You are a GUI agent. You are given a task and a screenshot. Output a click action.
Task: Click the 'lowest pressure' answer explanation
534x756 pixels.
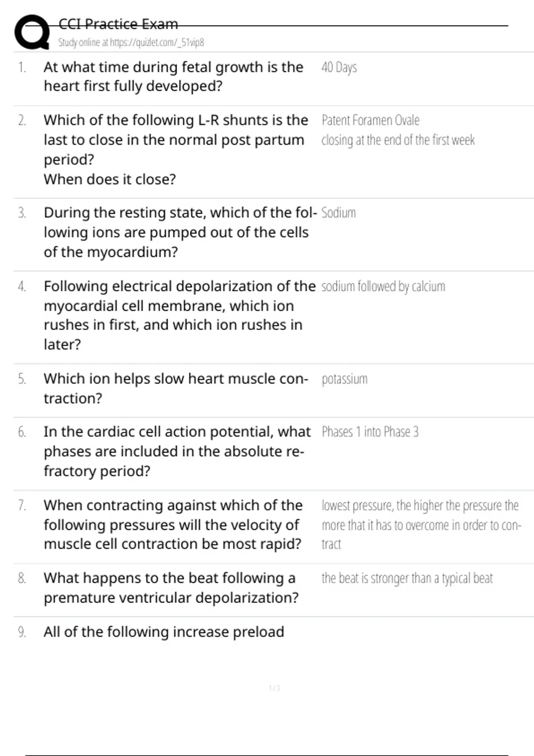[421, 525]
